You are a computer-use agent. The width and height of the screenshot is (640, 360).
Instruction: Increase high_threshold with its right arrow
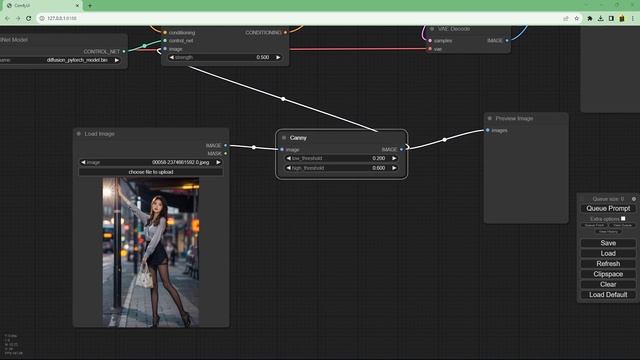tap(394, 168)
